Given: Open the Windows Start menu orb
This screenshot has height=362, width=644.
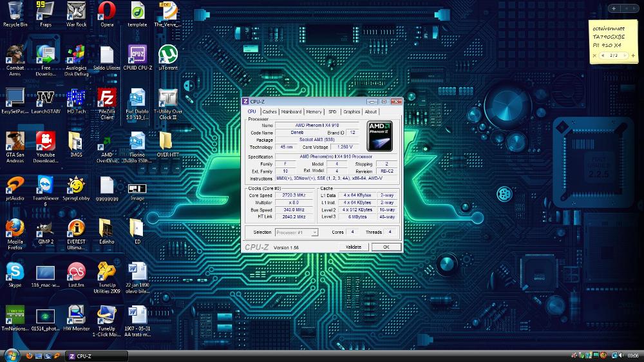Looking at the screenshot, I should pyautogui.click(x=12, y=356).
